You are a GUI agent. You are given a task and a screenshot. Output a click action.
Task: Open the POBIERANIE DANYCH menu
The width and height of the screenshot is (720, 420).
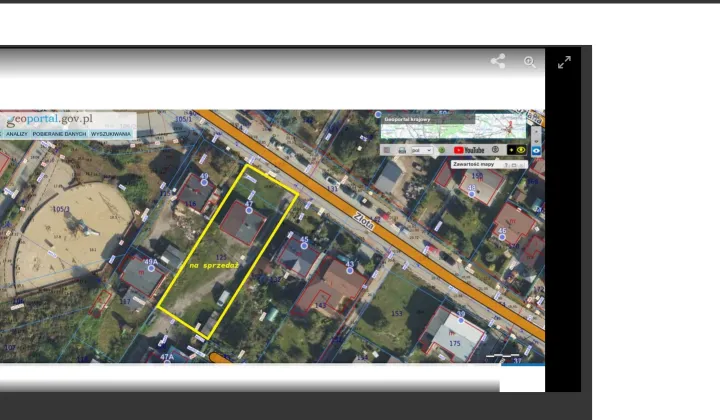[x=59, y=133]
